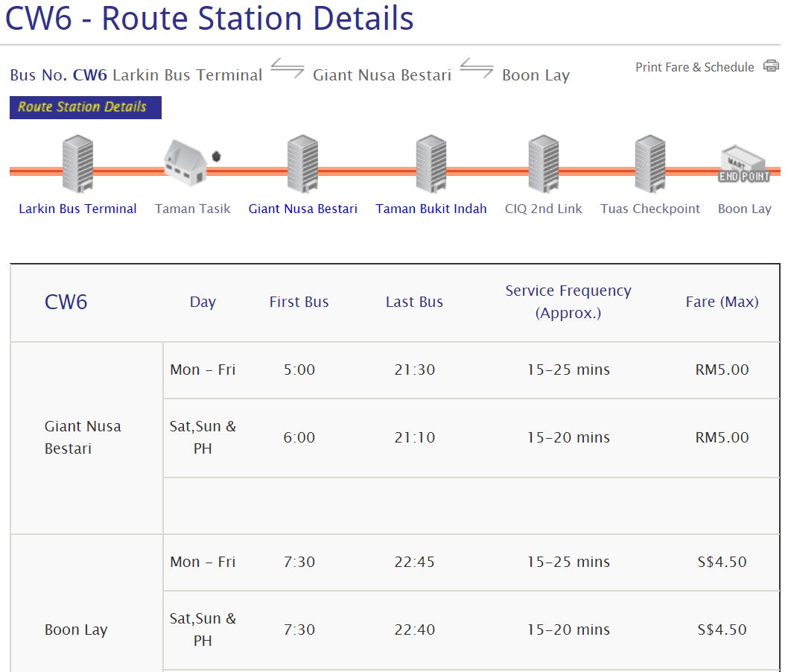Click the printer icon
The image size is (791, 672).
(771, 66)
